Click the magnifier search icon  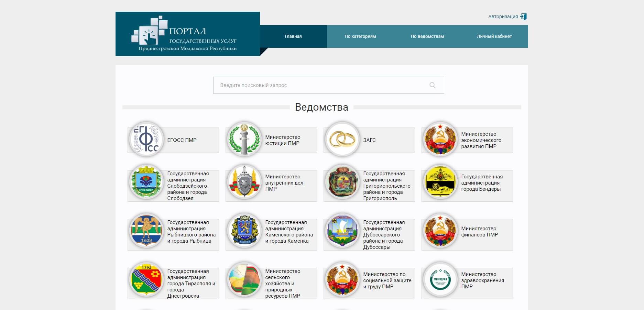432,85
